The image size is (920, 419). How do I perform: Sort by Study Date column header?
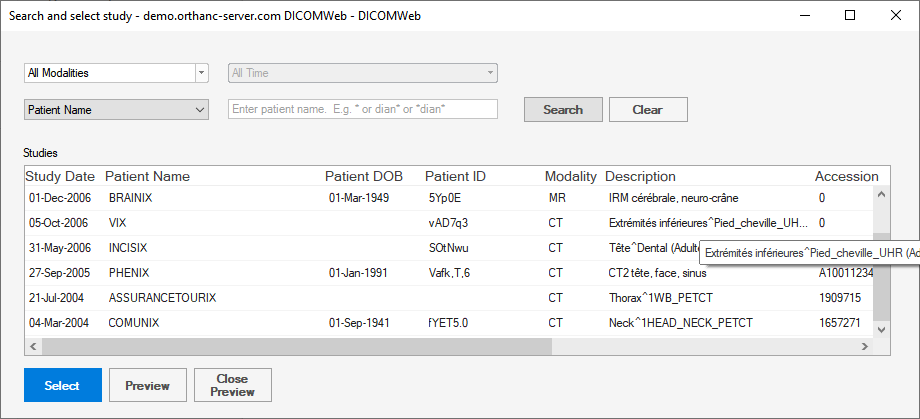point(60,176)
